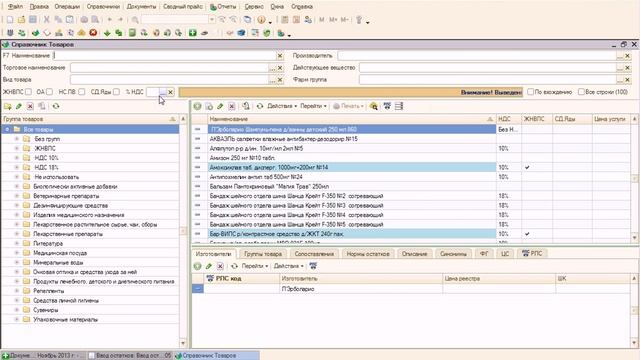Open the Перейти dropdown in product toolbar
The height and width of the screenshot is (360, 640).
point(313,106)
